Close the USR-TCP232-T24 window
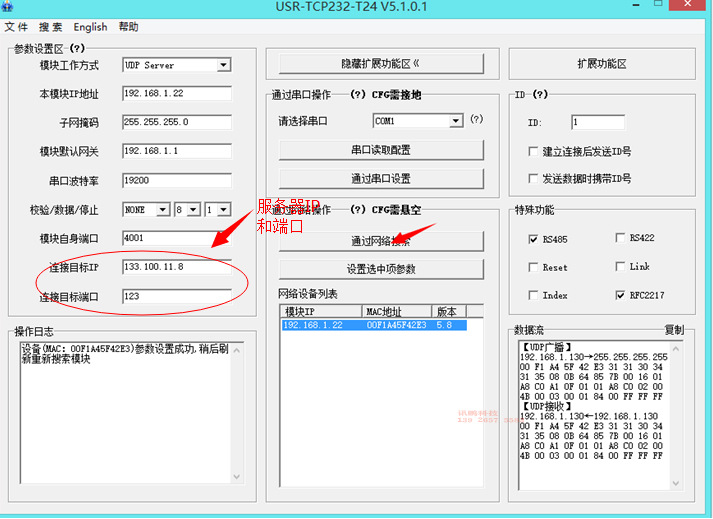The height and width of the screenshot is (519, 713). [x=687, y=4]
